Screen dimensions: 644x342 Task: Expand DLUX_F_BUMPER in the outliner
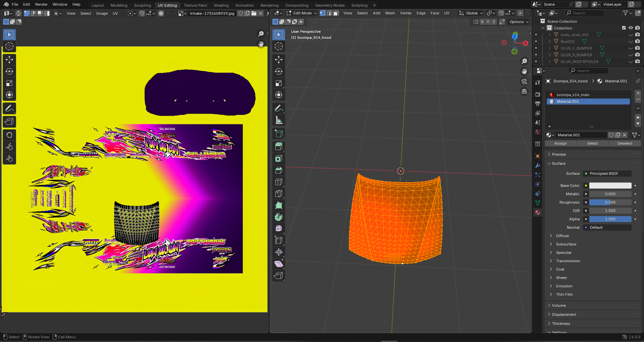(x=549, y=48)
